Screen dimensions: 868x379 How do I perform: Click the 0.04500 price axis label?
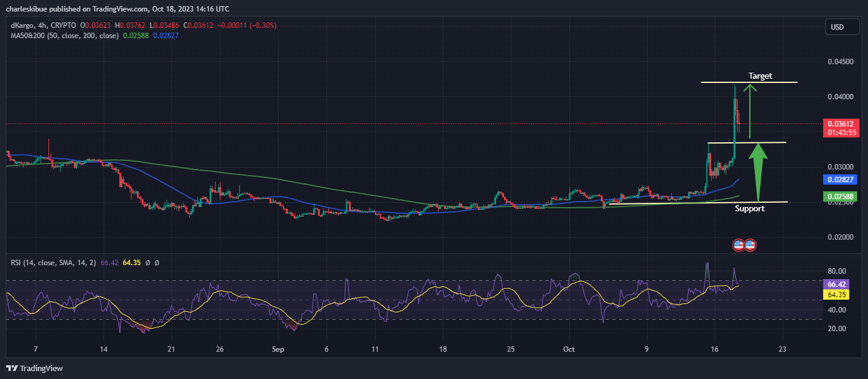[840, 62]
